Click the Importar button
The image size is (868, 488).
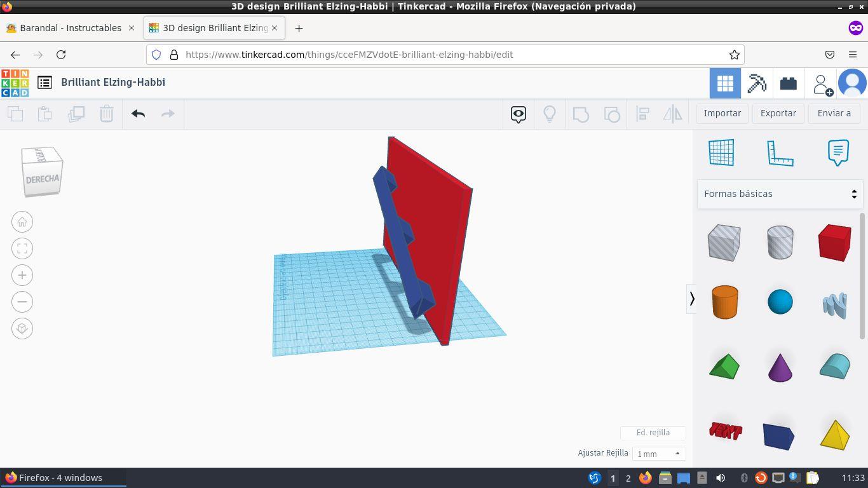click(722, 113)
